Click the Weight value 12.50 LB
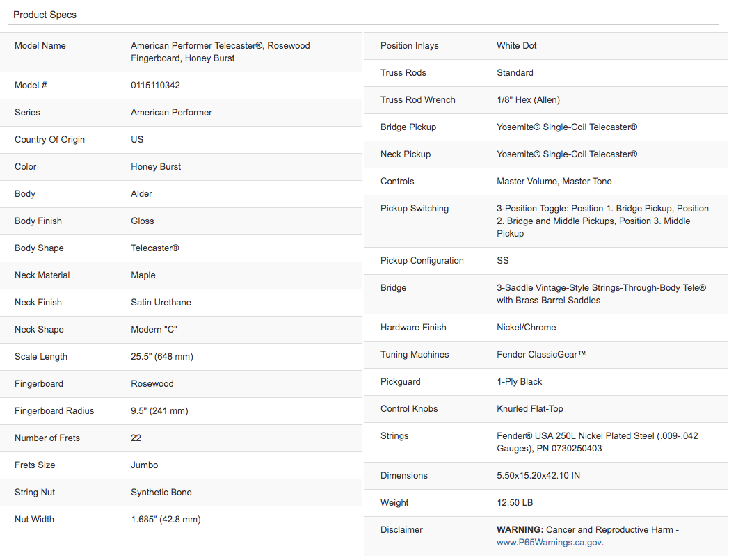 [515, 502]
